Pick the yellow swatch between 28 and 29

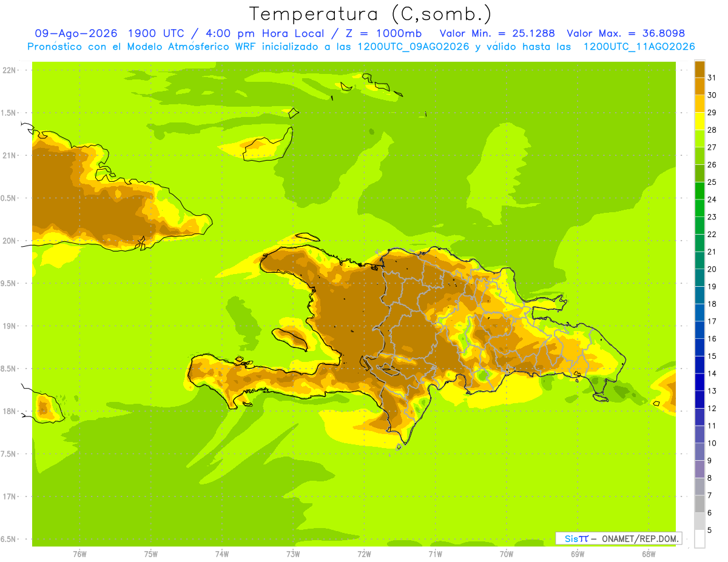coord(699,121)
